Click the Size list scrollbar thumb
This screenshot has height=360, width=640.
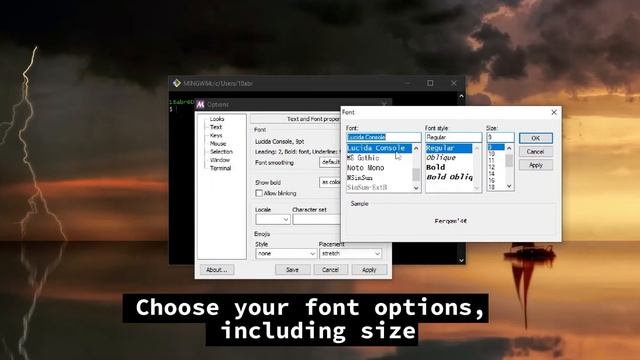click(509, 160)
